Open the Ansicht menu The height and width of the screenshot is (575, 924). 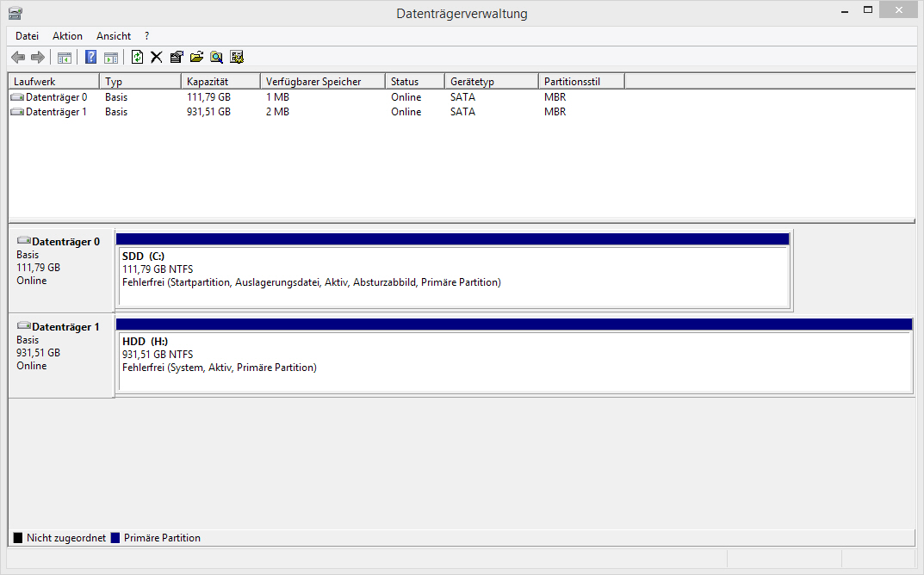[114, 36]
